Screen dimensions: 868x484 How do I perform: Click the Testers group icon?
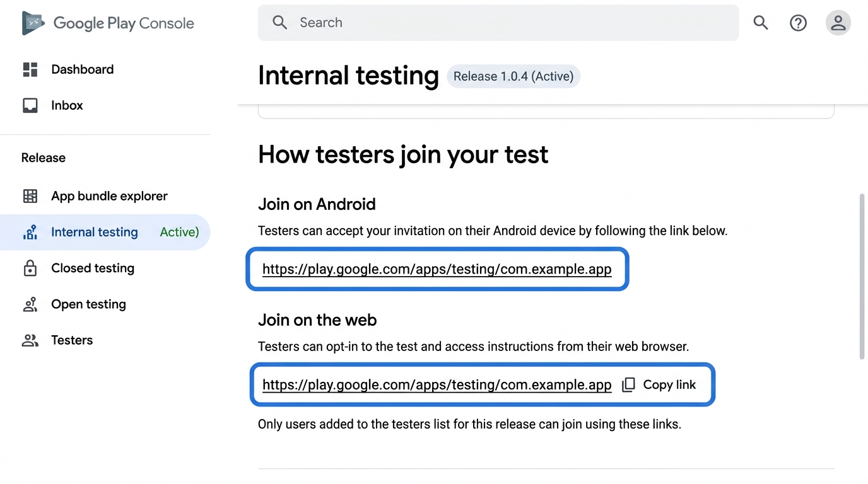coord(30,340)
